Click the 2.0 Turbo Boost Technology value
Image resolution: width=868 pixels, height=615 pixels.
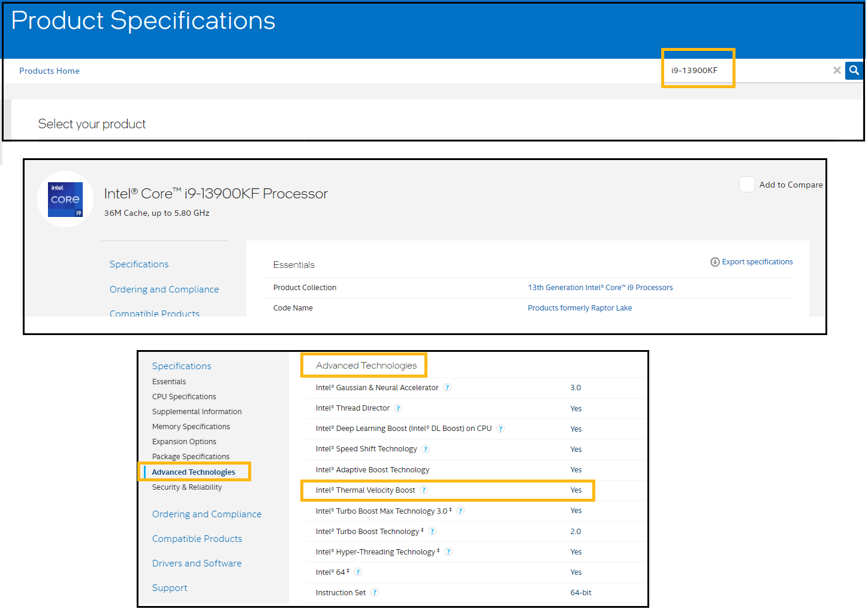click(x=575, y=532)
